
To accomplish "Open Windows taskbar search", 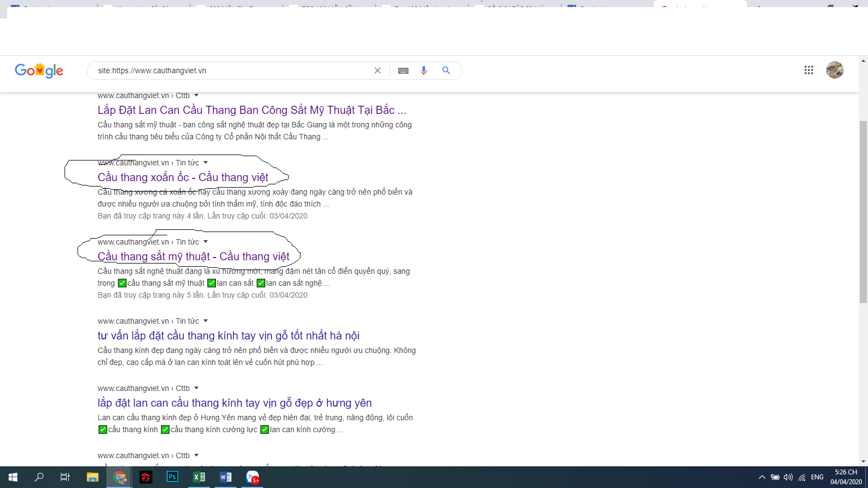I will [39, 477].
